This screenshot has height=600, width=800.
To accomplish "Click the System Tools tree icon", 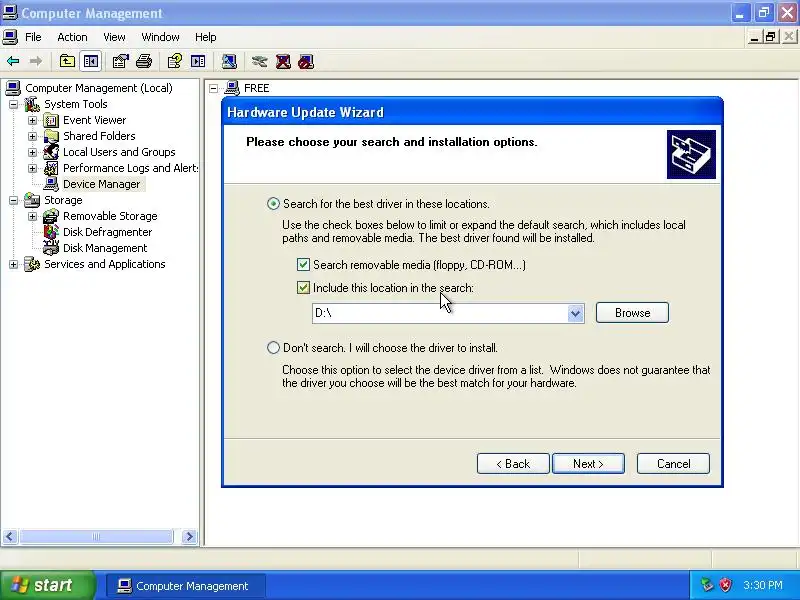I will click(32, 104).
